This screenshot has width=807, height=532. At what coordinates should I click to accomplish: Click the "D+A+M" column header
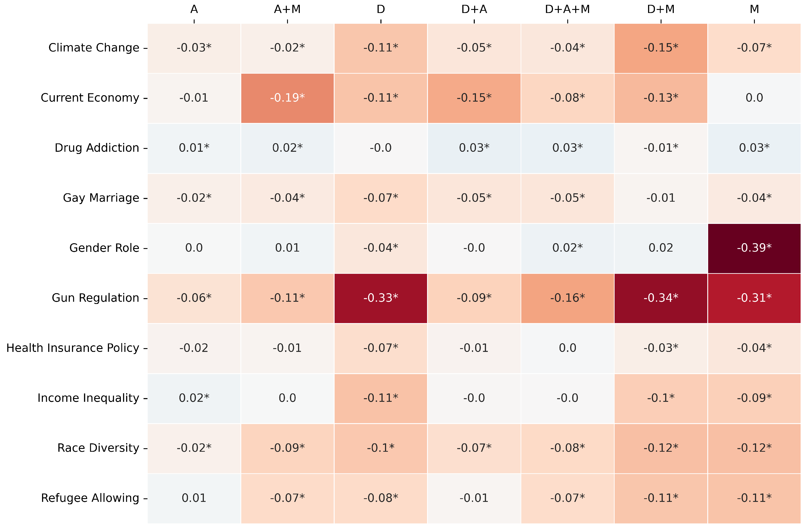click(x=567, y=9)
